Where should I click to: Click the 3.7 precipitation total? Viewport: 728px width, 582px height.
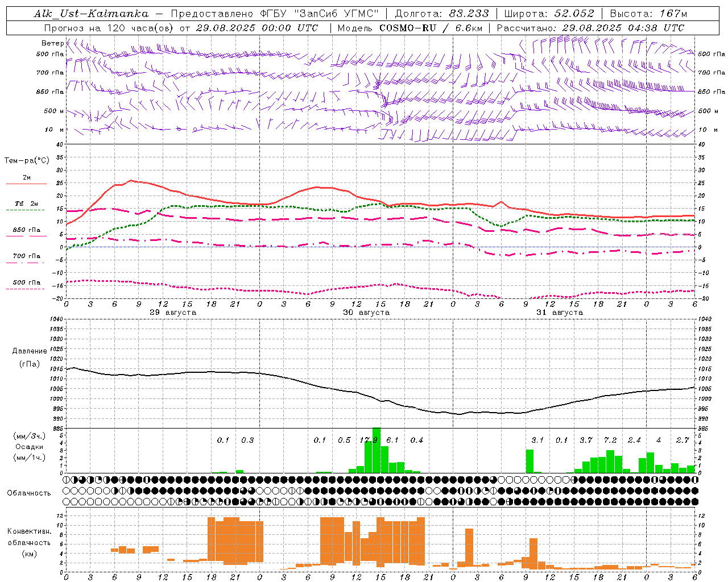[586, 440]
